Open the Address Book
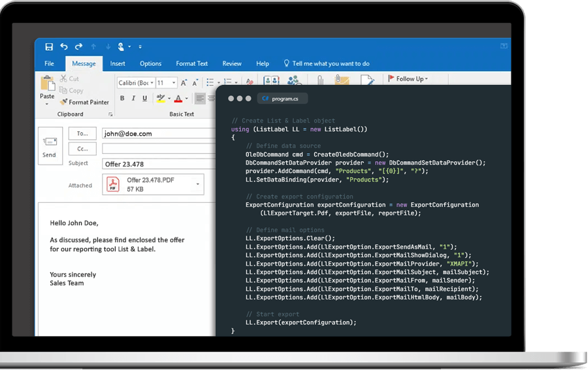Screen dimensions: 588x370 click(271, 80)
